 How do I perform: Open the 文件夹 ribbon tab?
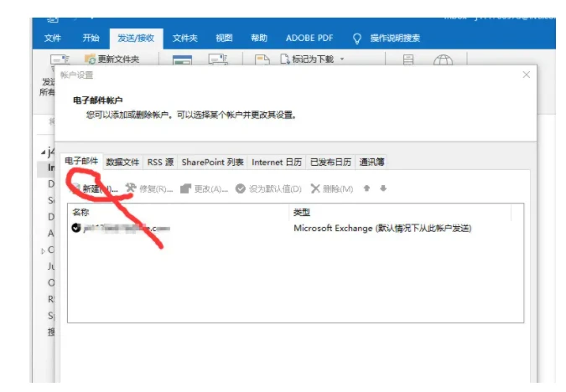pos(184,38)
